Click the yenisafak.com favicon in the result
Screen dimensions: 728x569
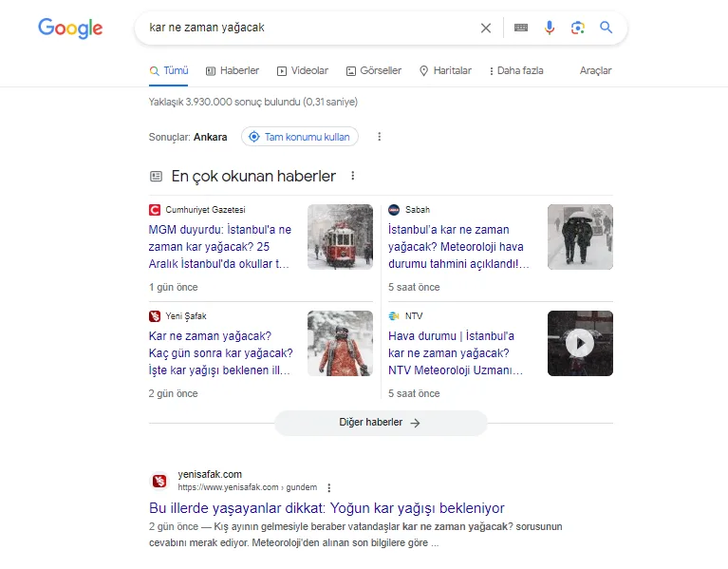tap(159, 481)
